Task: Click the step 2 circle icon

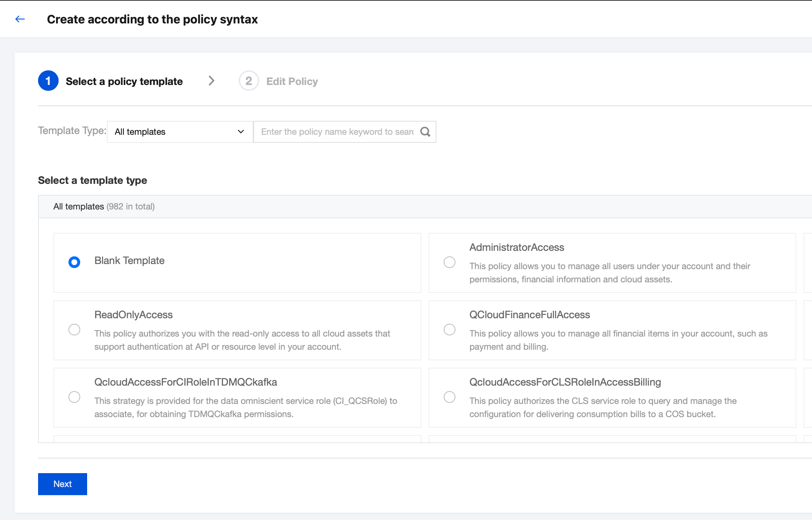Action: click(x=249, y=81)
